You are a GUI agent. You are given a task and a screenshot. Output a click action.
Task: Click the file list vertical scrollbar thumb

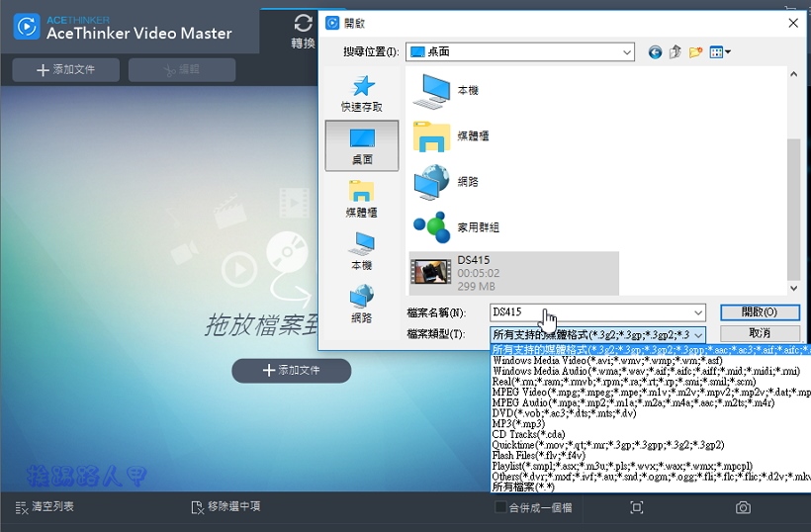click(793, 210)
